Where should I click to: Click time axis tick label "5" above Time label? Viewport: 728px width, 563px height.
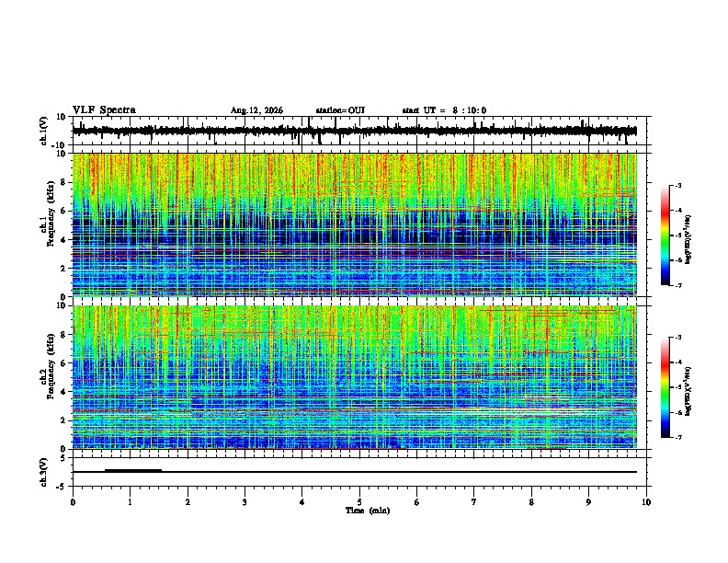pos(359,502)
